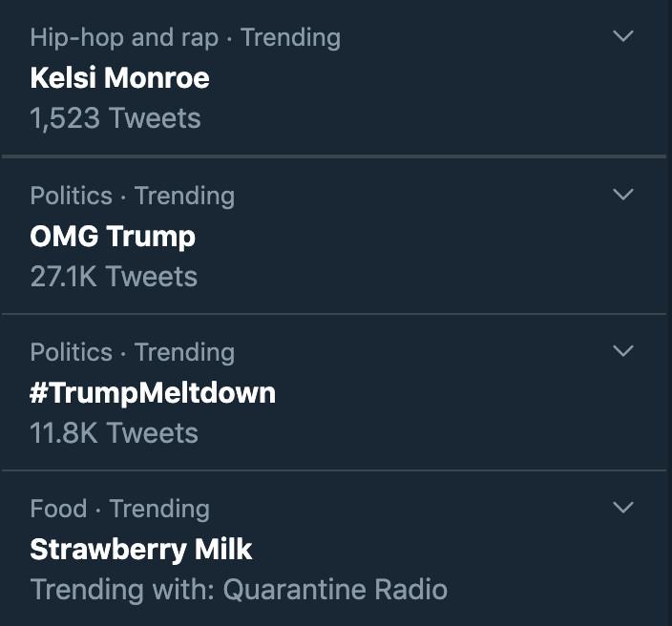Image resolution: width=672 pixels, height=626 pixels.
Task: Click the 27.1K Tweets count
Action: pyautogui.click(x=114, y=277)
